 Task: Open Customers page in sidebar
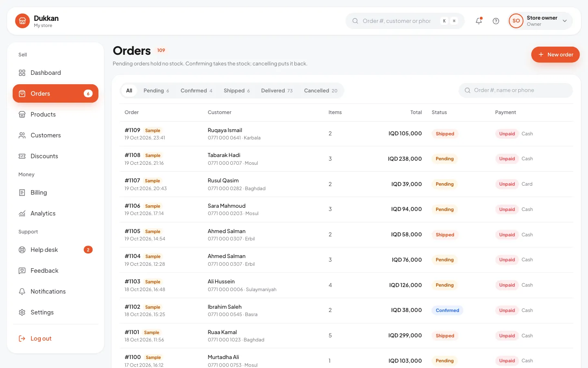point(56,135)
